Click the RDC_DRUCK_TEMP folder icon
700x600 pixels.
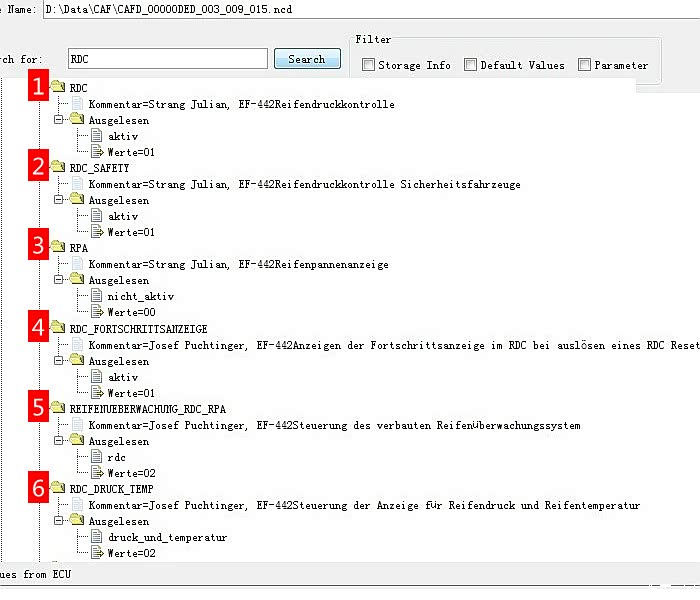point(58,489)
